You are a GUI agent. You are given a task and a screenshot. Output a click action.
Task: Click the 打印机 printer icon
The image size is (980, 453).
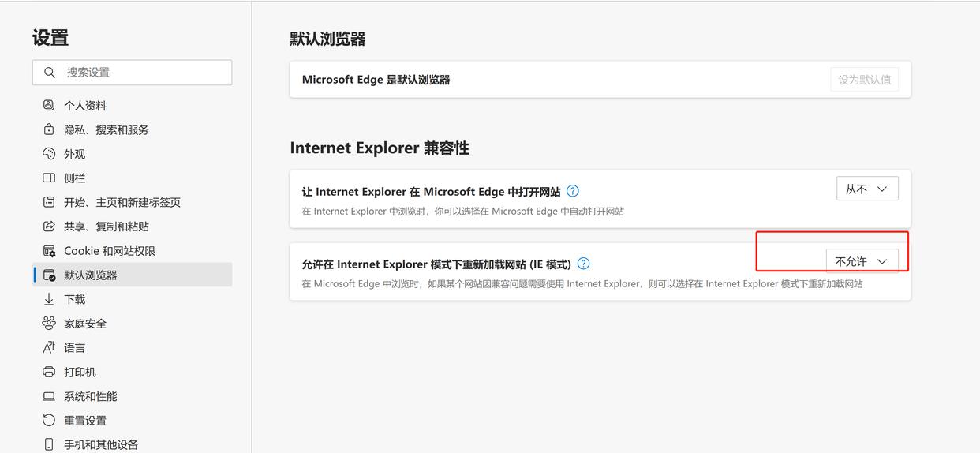(49, 372)
